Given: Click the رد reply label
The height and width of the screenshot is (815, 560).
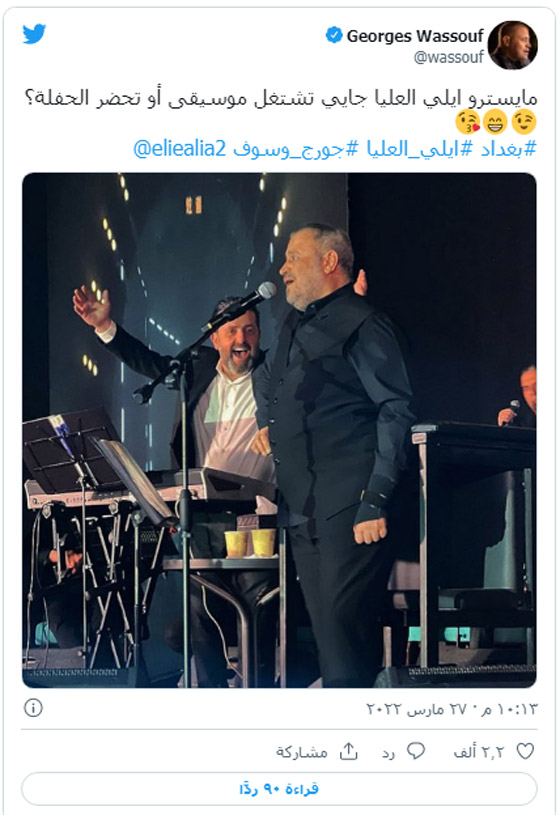Looking at the screenshot, I should 388,753.
